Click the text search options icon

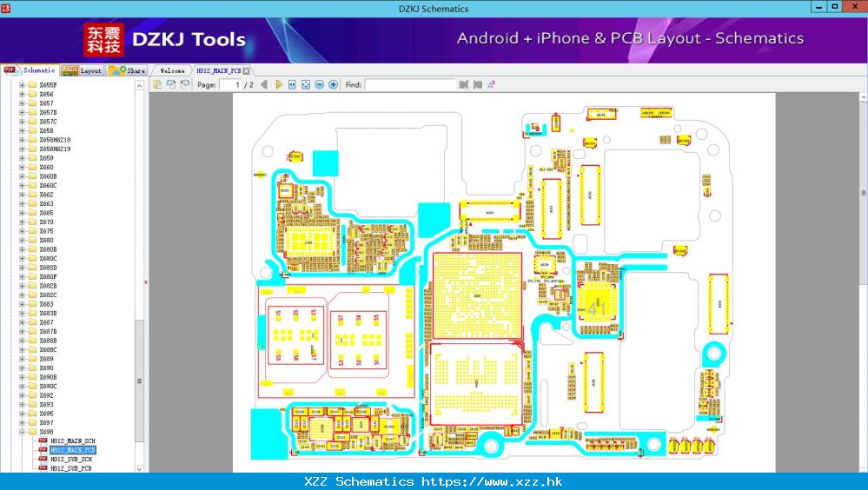[491, 84]
